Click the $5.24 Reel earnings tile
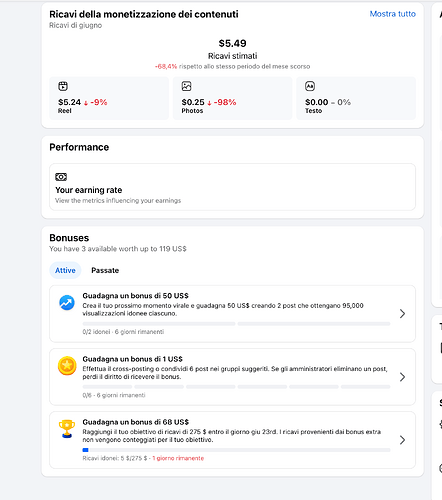Screen dimensions: 442x500 tap(109, 98)
